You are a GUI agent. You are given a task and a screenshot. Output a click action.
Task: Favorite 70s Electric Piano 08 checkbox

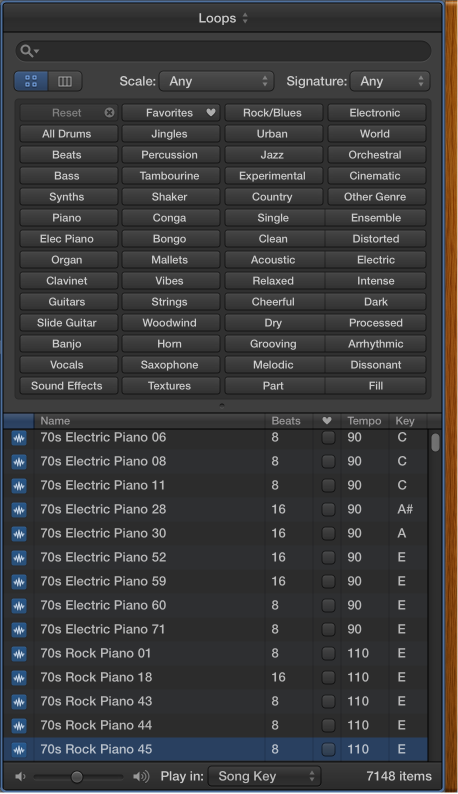328,461
